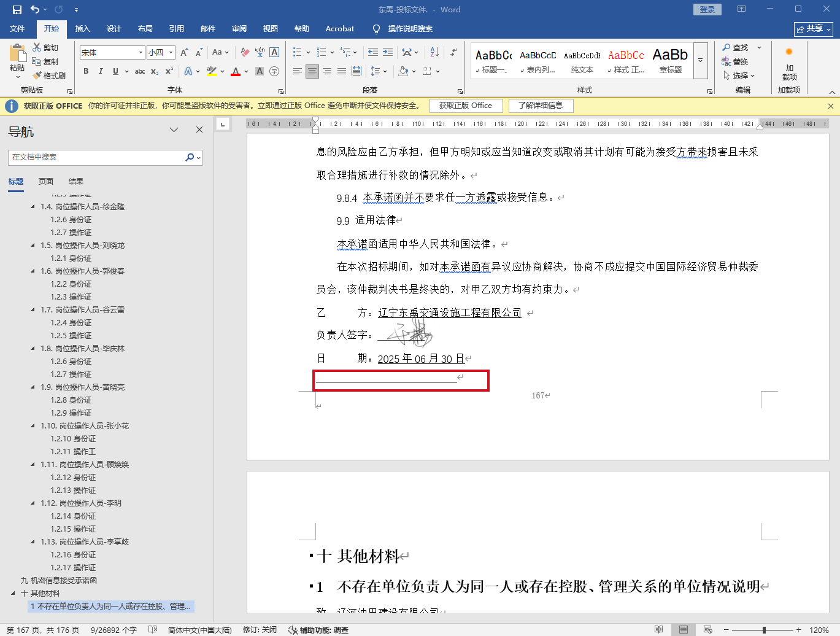Apply text effects with the glowing A icon

pos(188,71)
